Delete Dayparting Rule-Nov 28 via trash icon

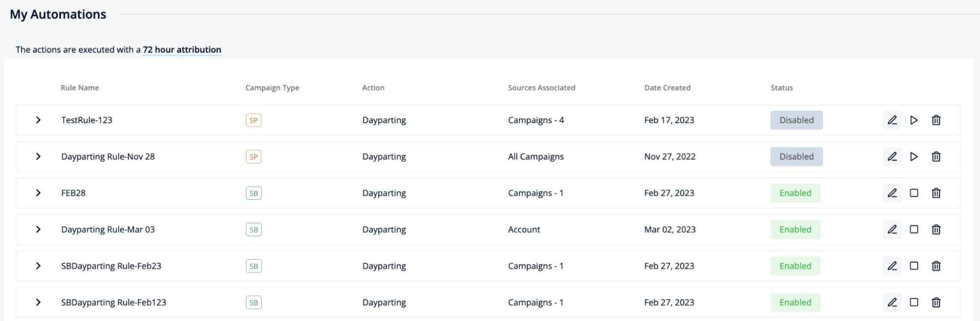(x=936, y=157)
